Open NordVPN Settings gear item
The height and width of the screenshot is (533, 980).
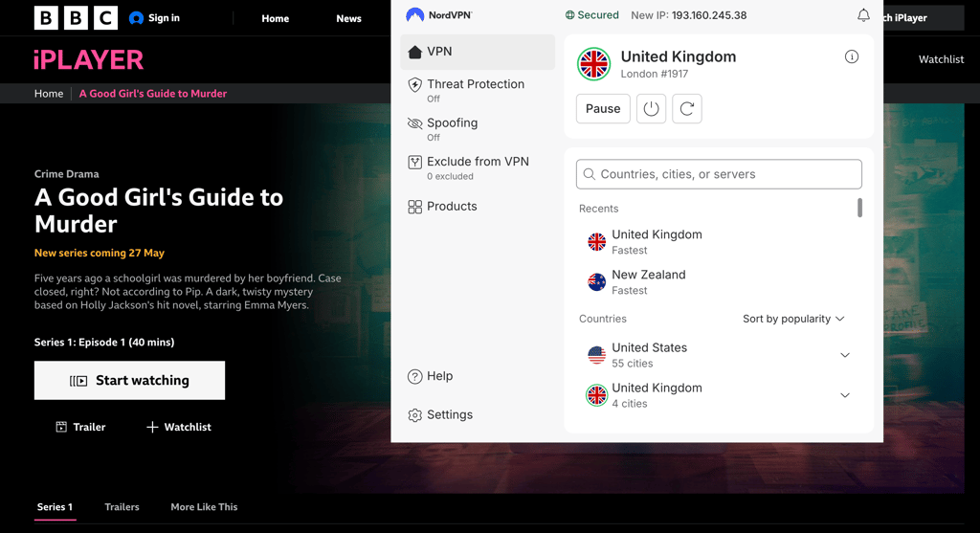[x=440, y=415]
